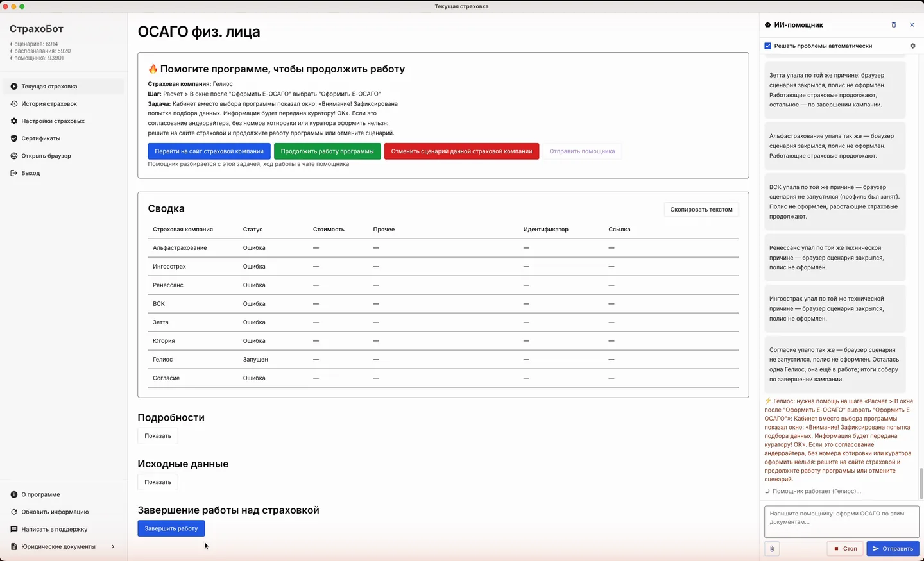Click the Текущая страховка play icon
Image resolution: width=924 pixels, height=561 pixels.
click(x=14, y=87)
